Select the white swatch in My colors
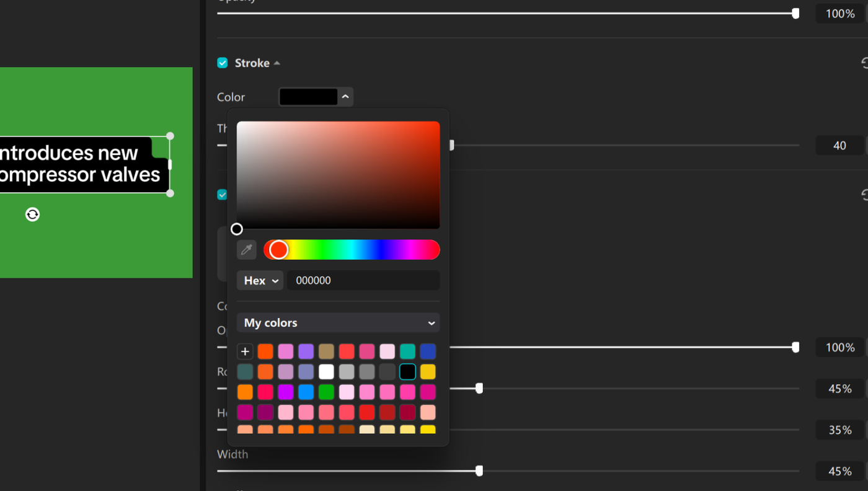868x491 pixels. [x=326, y=372]
